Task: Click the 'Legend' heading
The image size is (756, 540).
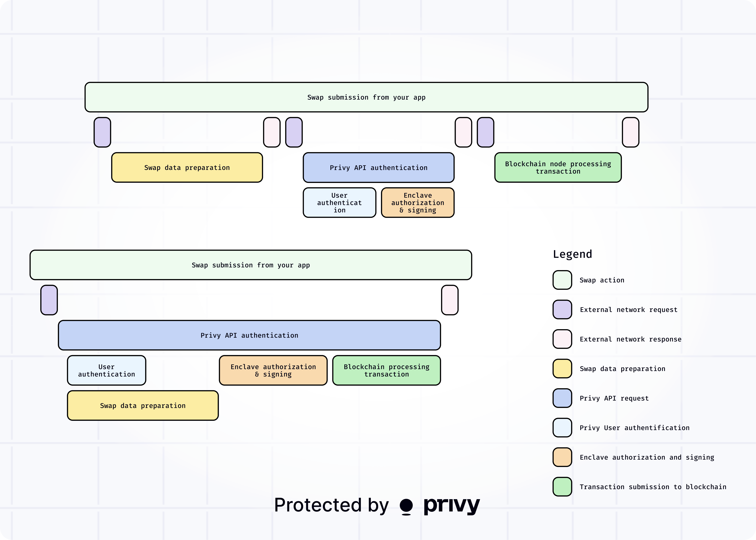Action: 572,254
